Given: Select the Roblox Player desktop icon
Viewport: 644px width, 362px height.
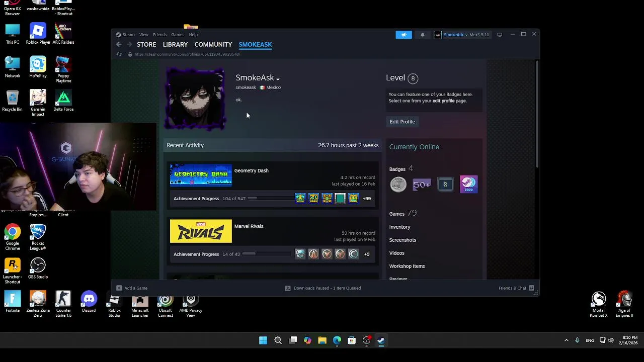Looking at the screenshot, I should [x=38, y=34].
